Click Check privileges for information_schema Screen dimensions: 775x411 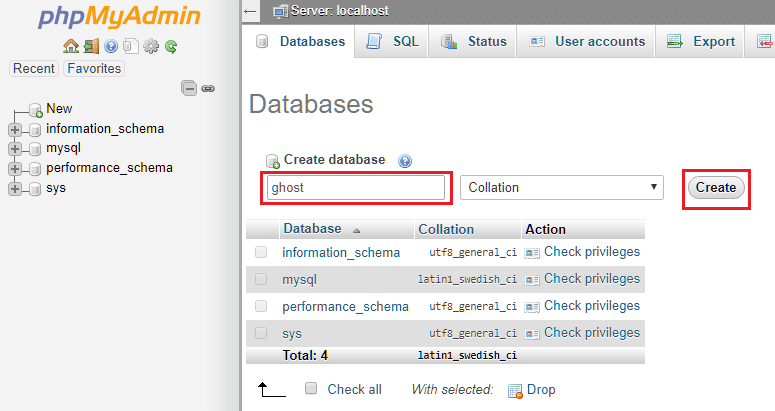point(592,251)
